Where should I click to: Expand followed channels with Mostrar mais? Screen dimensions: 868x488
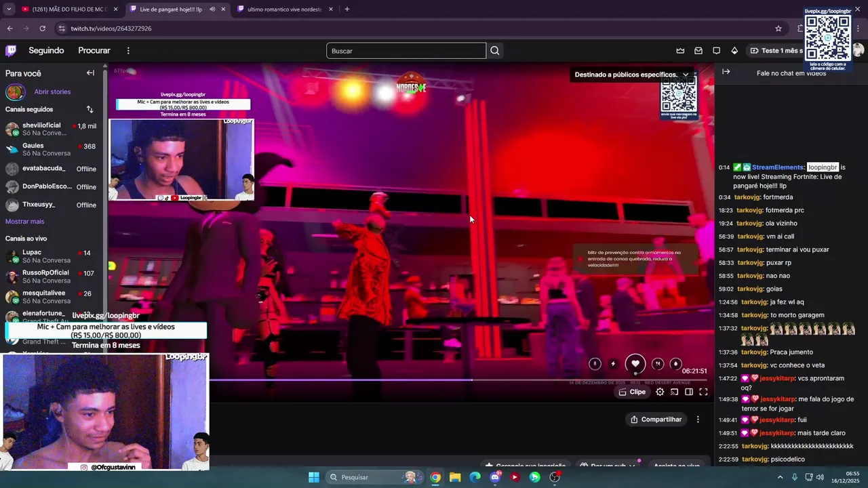(x=25, y=222)
